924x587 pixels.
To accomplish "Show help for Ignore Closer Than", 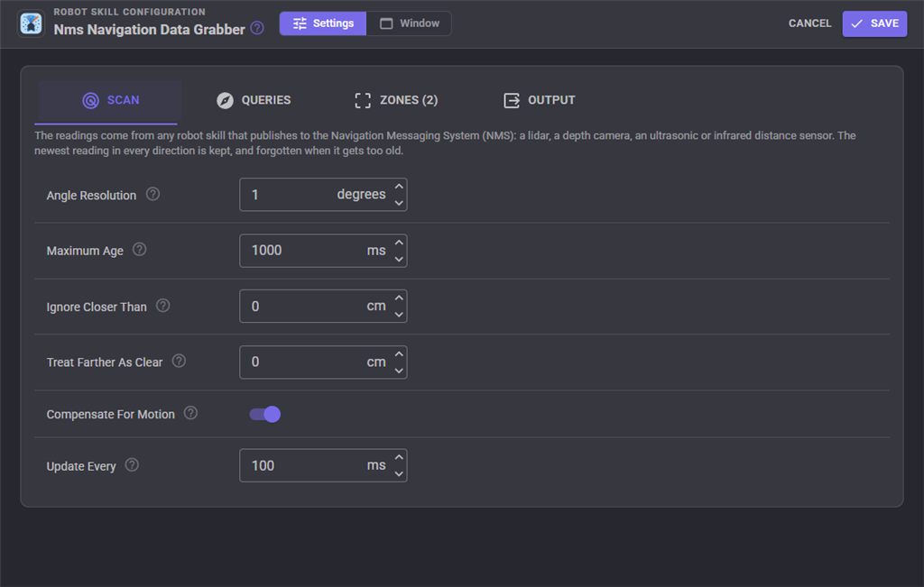I will [162, 306].
